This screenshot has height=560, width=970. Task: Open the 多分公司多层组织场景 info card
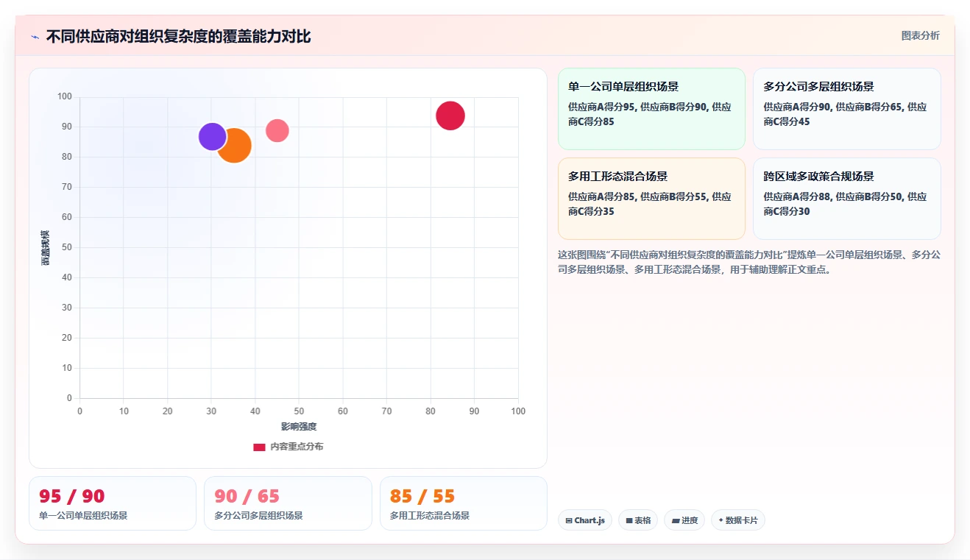(x=847, y=109)
